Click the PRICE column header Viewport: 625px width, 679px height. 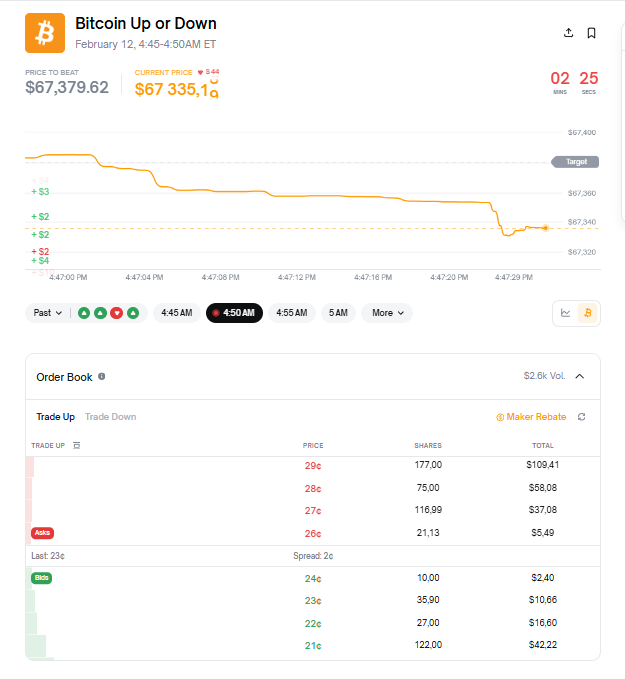[313, 445]
